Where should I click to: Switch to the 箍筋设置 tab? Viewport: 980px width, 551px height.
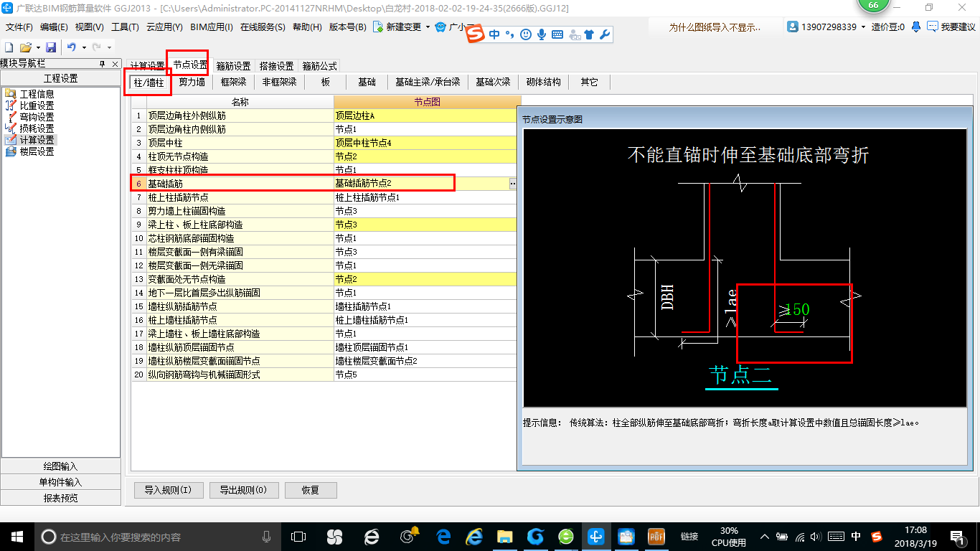[233, 65]
